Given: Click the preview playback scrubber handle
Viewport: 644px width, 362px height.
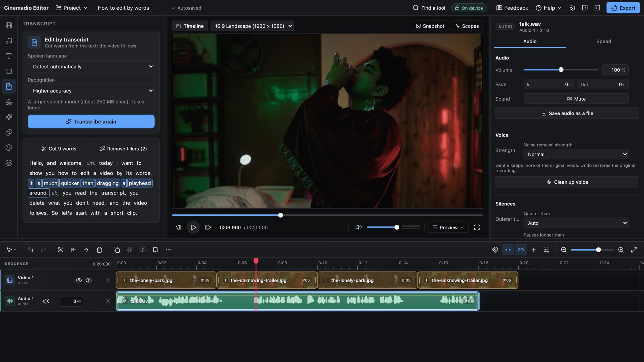Looking at the screenshot, I should click(280, 215).
